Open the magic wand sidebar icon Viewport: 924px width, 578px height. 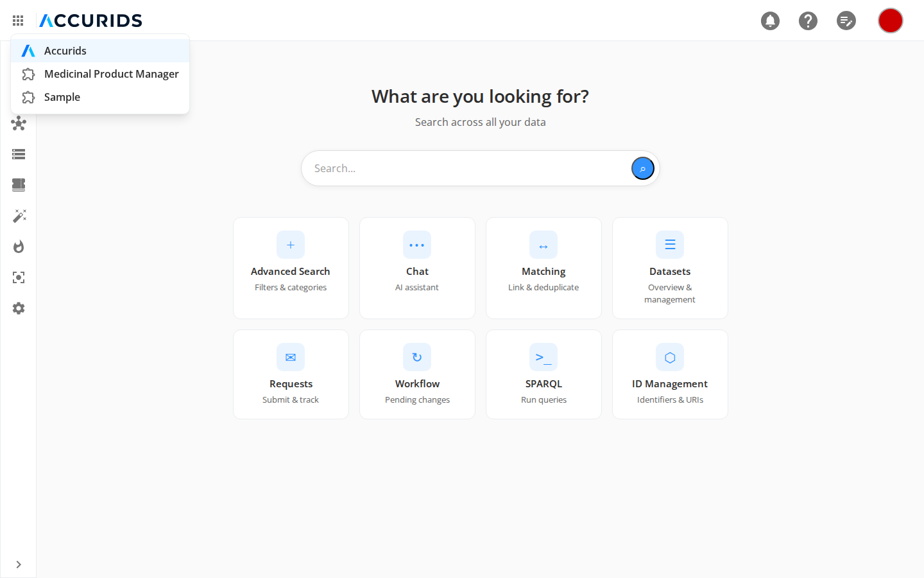click(x=19, y=216)
